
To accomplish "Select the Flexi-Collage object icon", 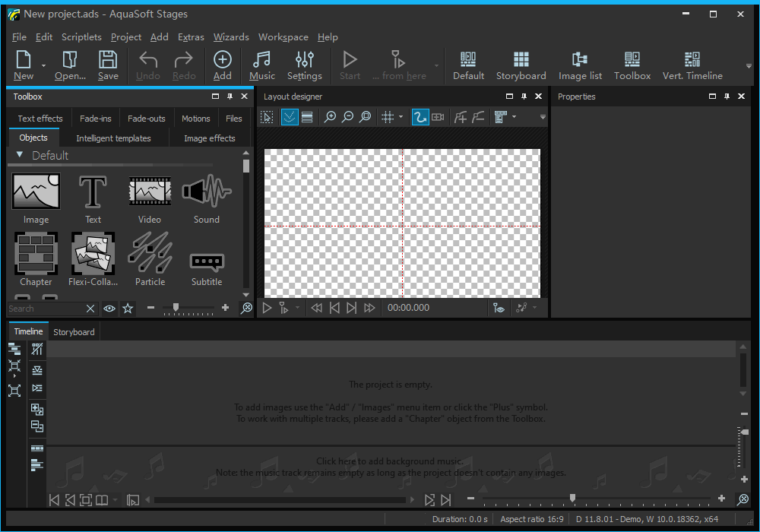I will point(93,255).
